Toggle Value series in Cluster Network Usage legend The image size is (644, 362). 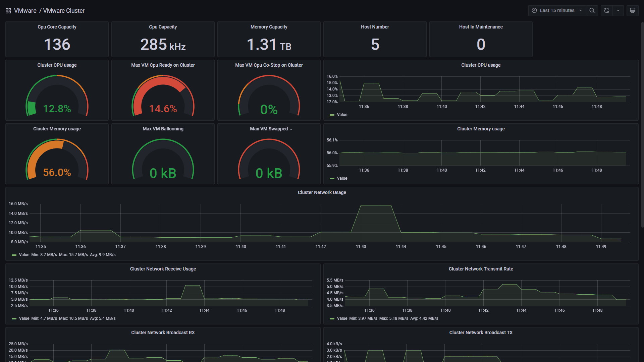[24, 255]
